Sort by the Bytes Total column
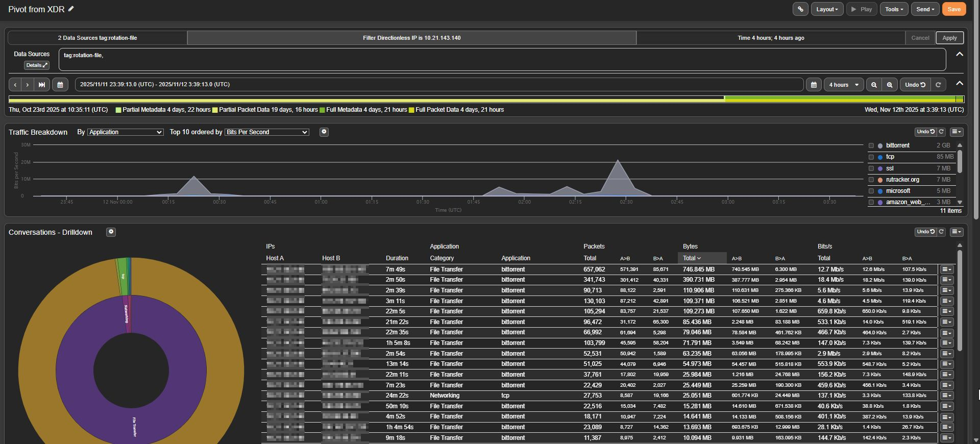980x444 pixels. pyautogui.click(x=702, y=258)
